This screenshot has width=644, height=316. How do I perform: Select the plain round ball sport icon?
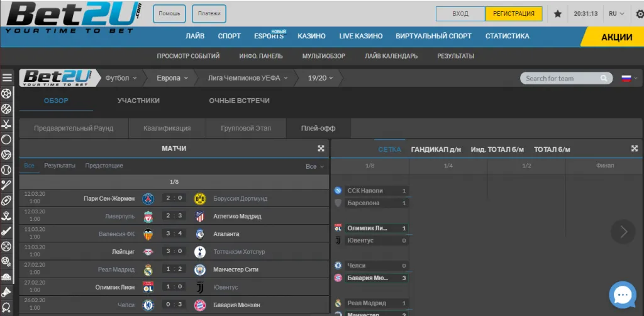[x=6, y=139]
